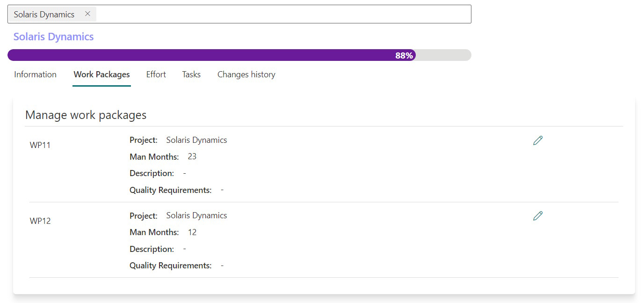Switch to the Information tab
The image size is (644, 303).
click(x=35, y=74)
